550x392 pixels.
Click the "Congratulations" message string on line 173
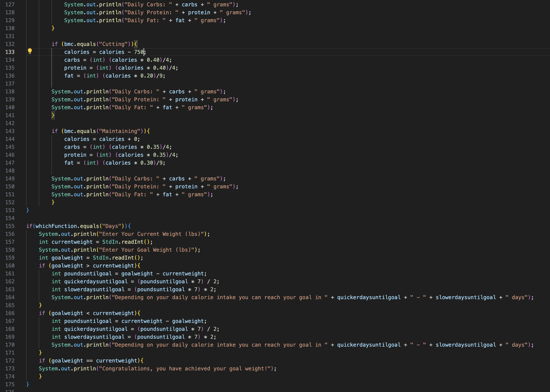(x=186, y=369)
